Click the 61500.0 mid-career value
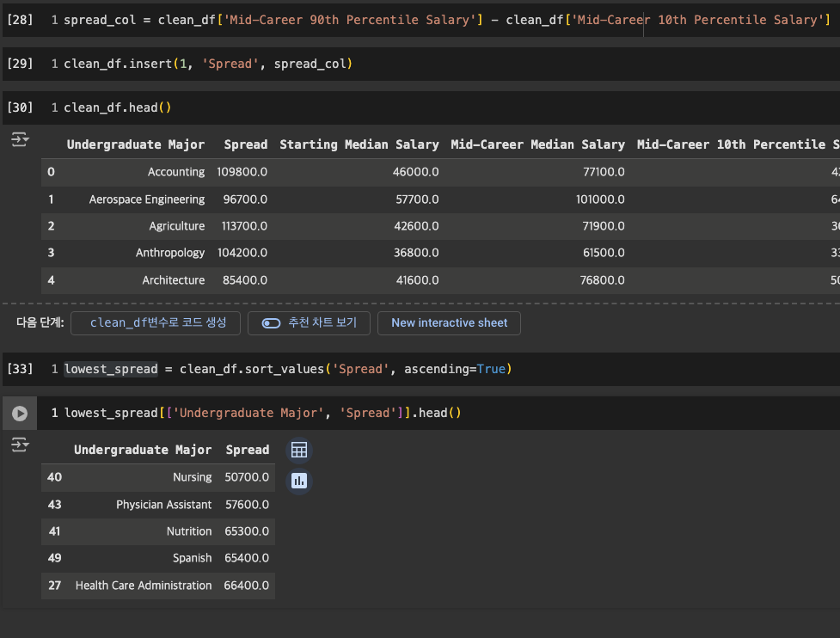The height and width of the screenshot is (638, 840). click(x=604, y=253)
